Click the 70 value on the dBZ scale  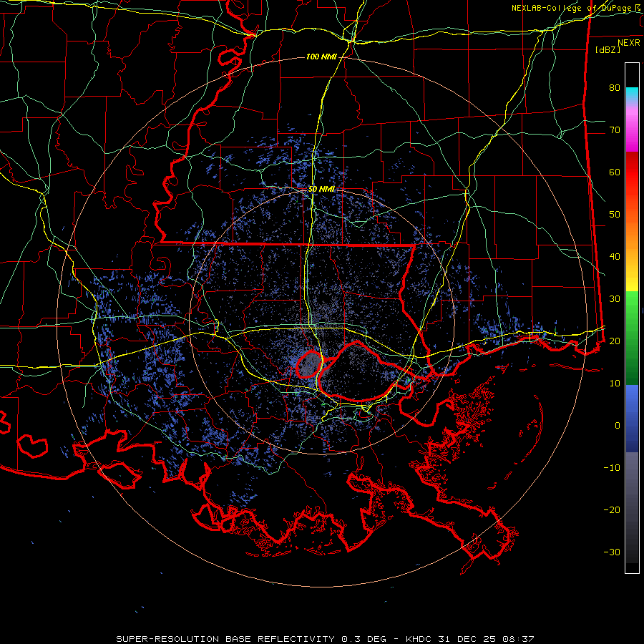coord(615,130)
